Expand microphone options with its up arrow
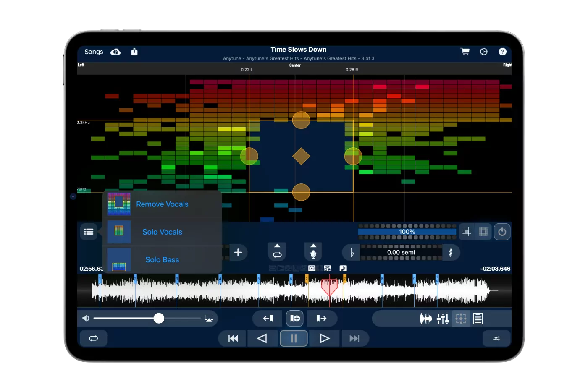The image size is (588, 392). (313, 245)
